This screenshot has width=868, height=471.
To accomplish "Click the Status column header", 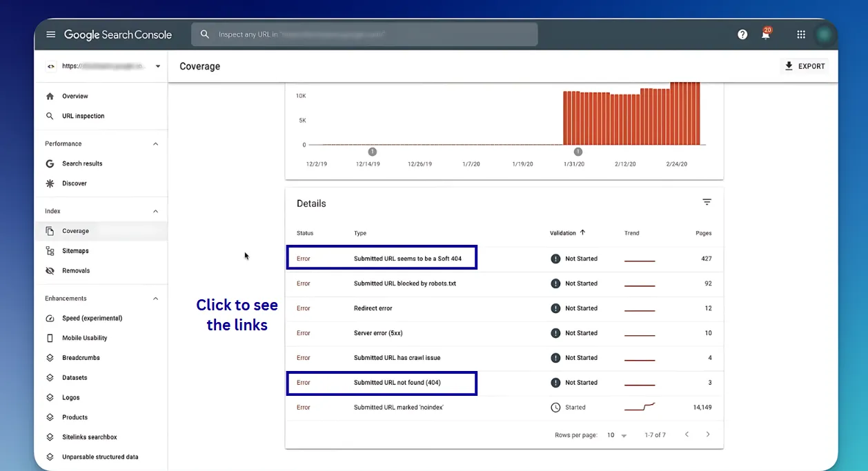I will [305, 233].
